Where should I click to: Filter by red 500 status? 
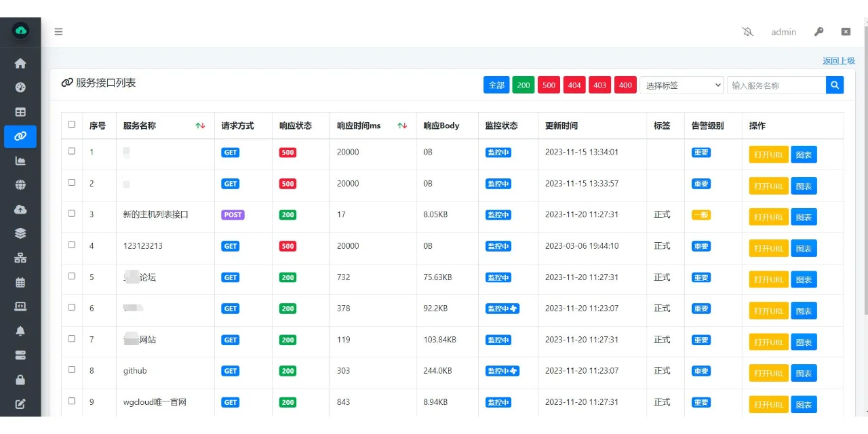[x=549, y=85]
